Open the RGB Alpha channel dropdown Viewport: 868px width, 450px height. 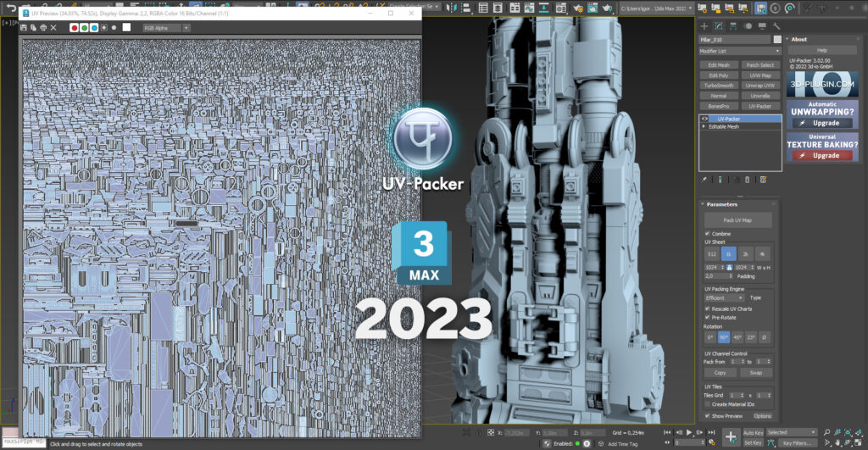pos(166,28)
